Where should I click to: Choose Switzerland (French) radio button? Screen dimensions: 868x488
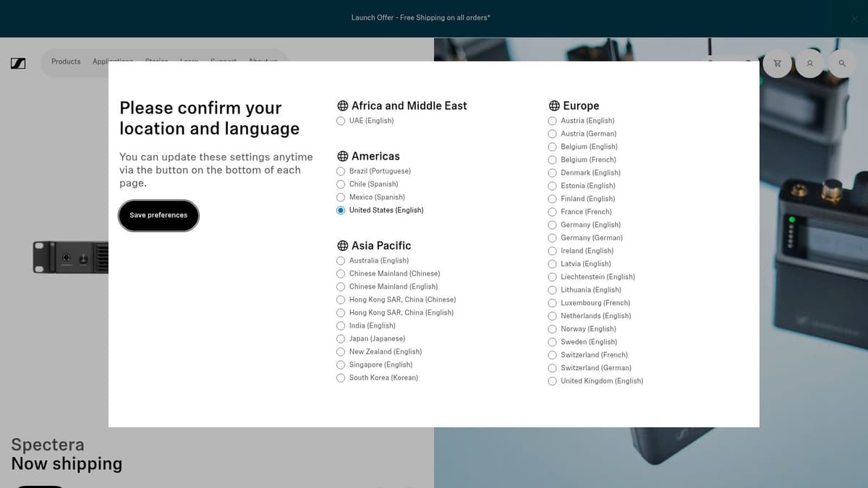pos(553,355)
